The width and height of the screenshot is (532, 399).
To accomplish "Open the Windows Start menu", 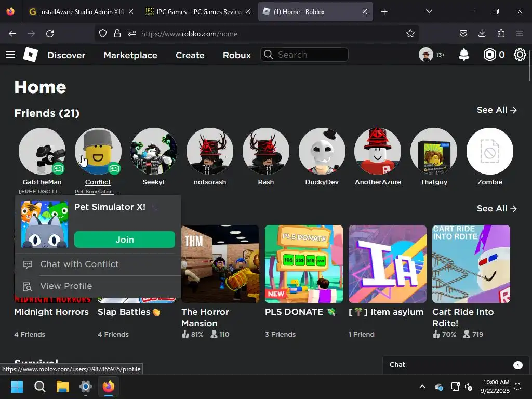I will pos(17,387).
